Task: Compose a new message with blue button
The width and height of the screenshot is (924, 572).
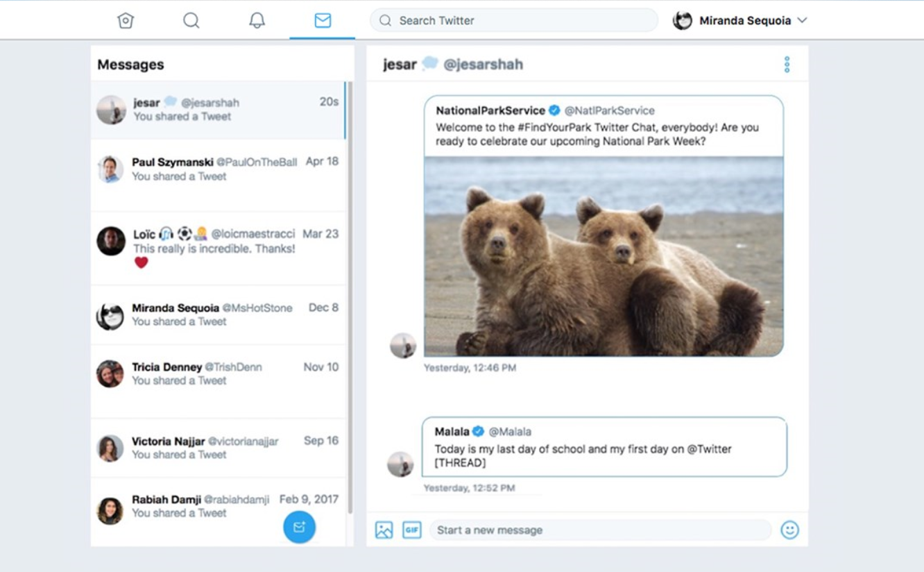Action: pyautogui.click(x=300, y=528)
